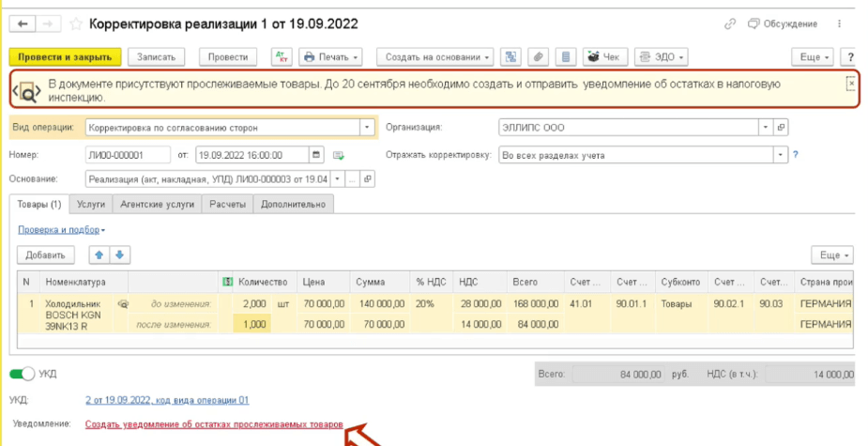Click link to create traceable goods notification
Screen dimensions: 868x446
point(213,425)
